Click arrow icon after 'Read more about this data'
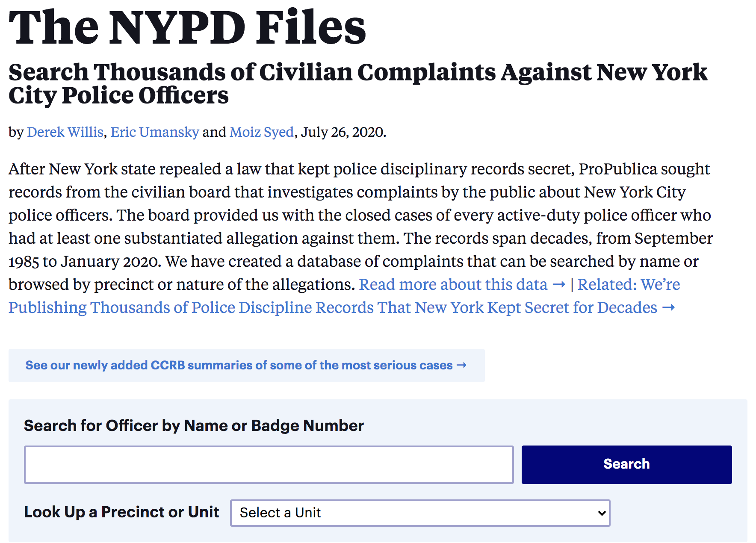This screenshot has height=543, width=756. tap(559, 285)
